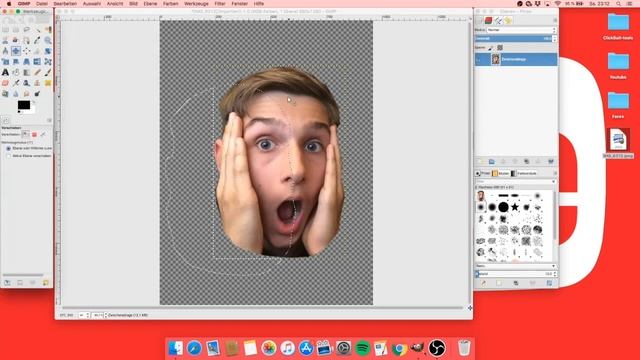Delete the layer via trash icon
This screenshot has width=640, height=360.
[x=550, y=161]
